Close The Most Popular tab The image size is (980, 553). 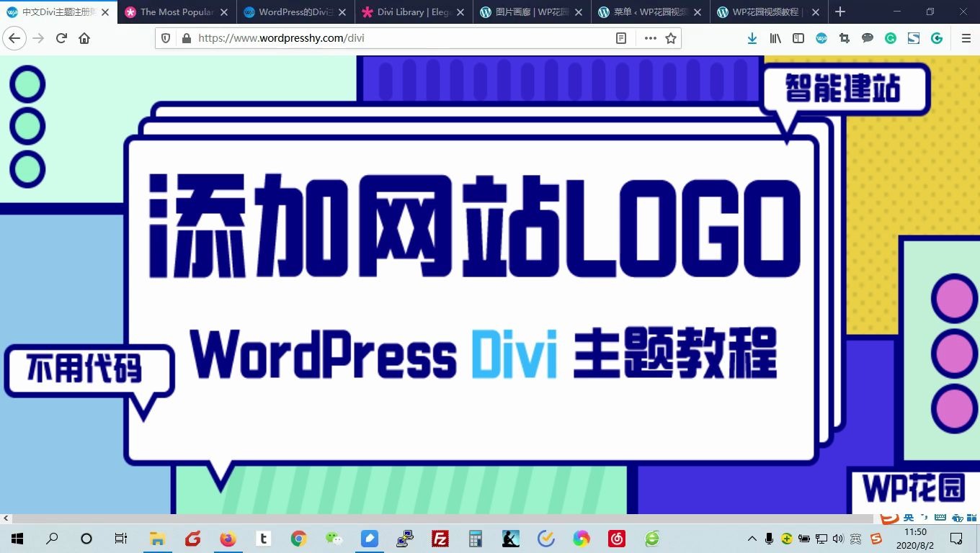(x=224, y=12)
